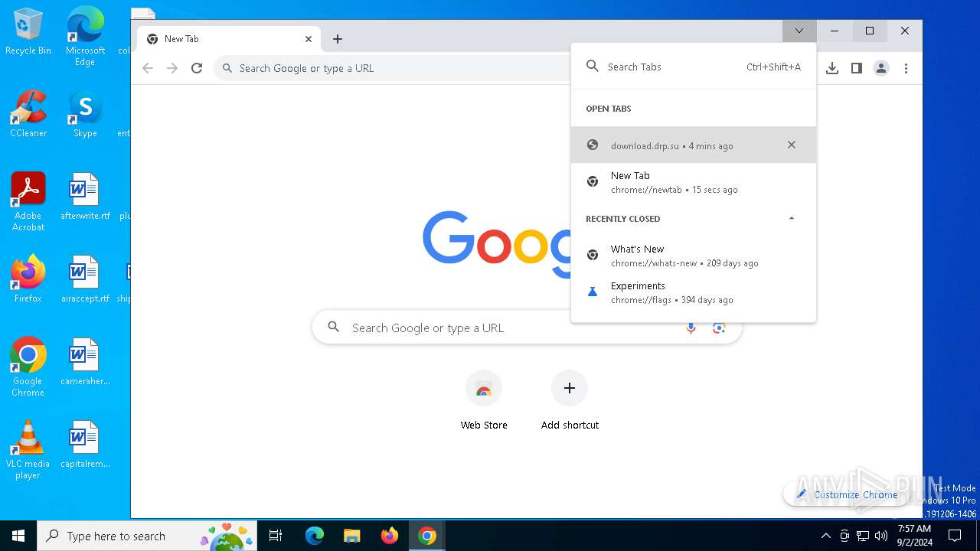Open VLC media player shortcut
Screen dimensions: 980x551
pyautogui.click(x=28, y=450)
